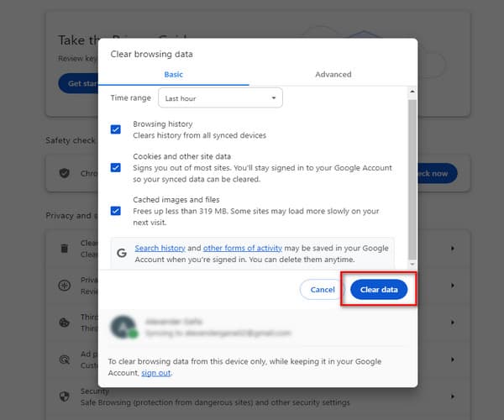Toggle Cookies and other site data checkbox
Screen dimensions: 504x420
[x=116, y=167]
